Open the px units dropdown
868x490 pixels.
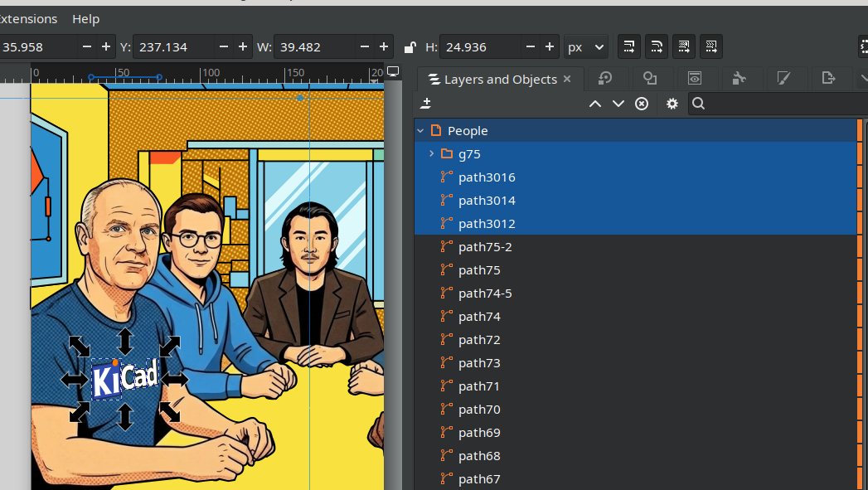pos(586,47)
